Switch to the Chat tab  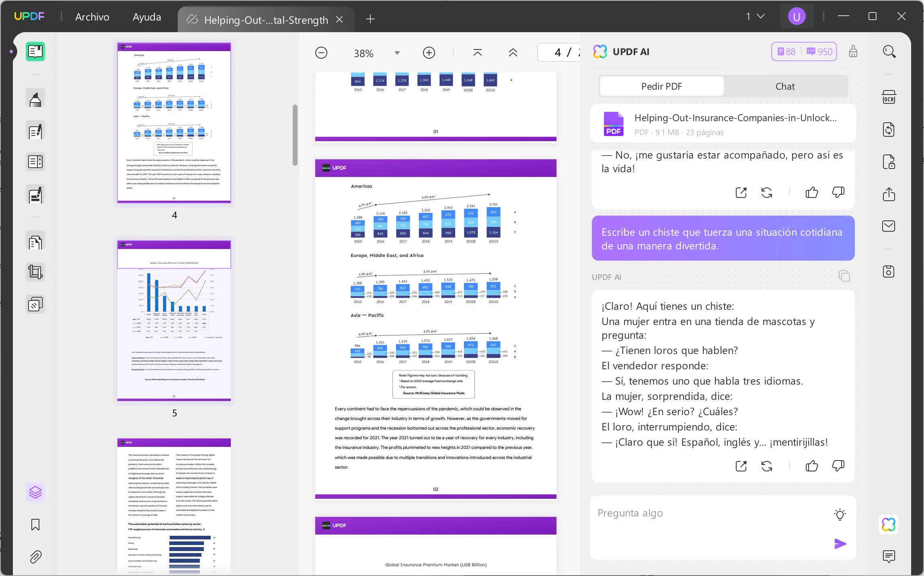click(785, 86)
